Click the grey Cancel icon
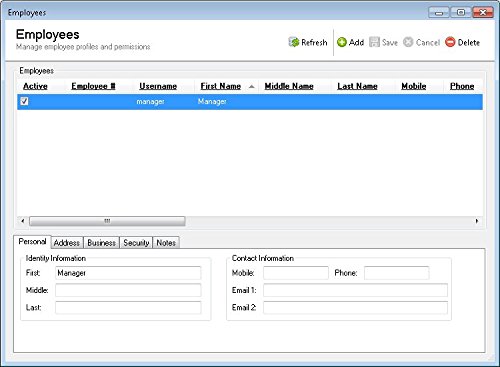 point(408,42)
